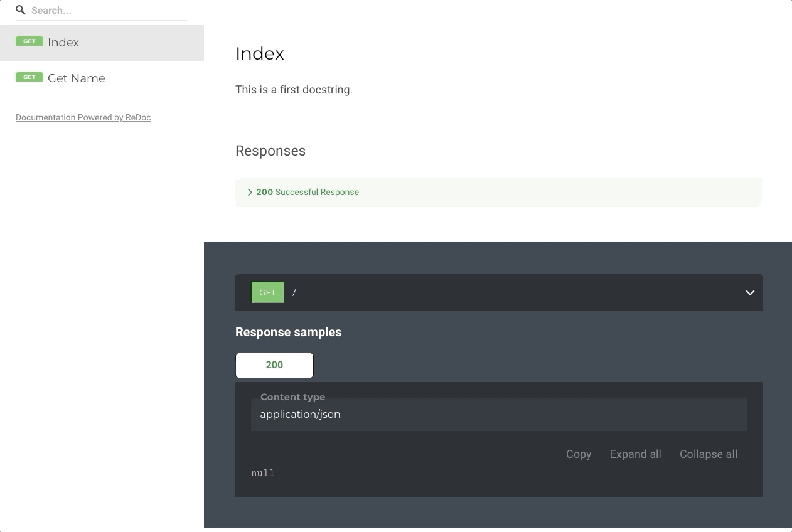Click the Response samples heading

click(288, 332)
